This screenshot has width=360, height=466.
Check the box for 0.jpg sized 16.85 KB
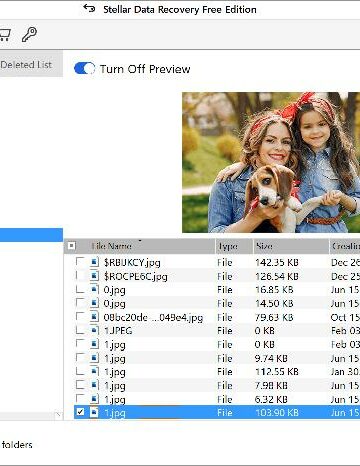tap(80, 289)
